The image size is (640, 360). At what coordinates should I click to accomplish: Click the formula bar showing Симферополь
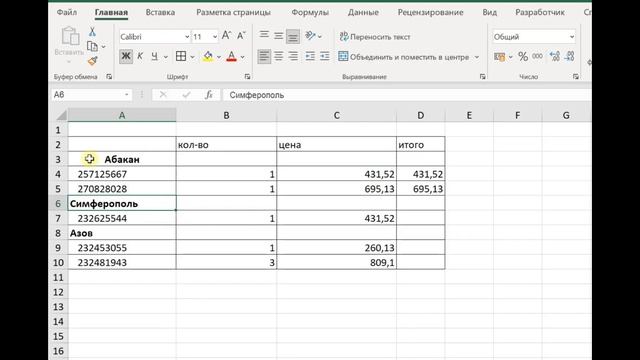tap(406, 95)
